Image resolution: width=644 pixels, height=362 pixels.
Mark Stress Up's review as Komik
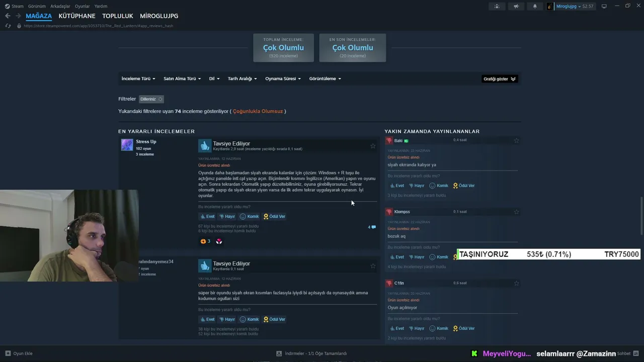pyautogui.click(x=249, y=216)
